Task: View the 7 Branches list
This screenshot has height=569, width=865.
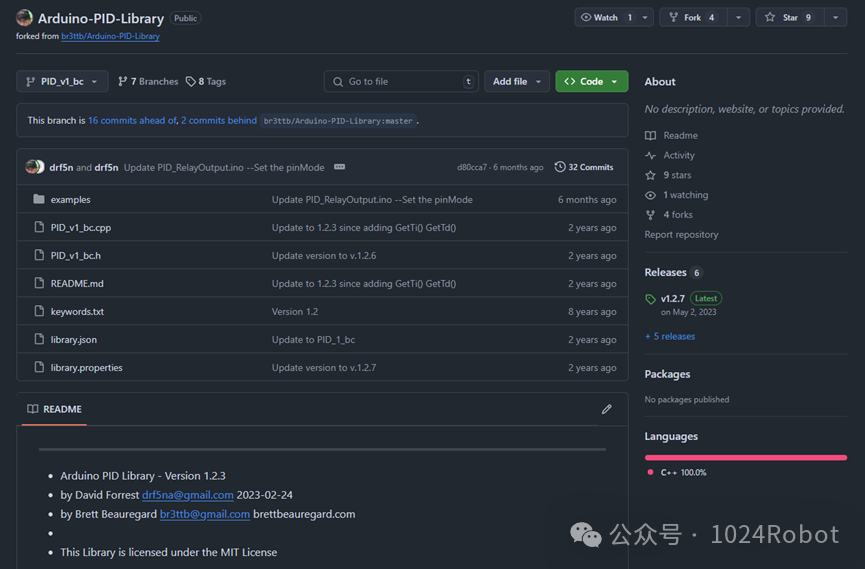Action: 148,82
